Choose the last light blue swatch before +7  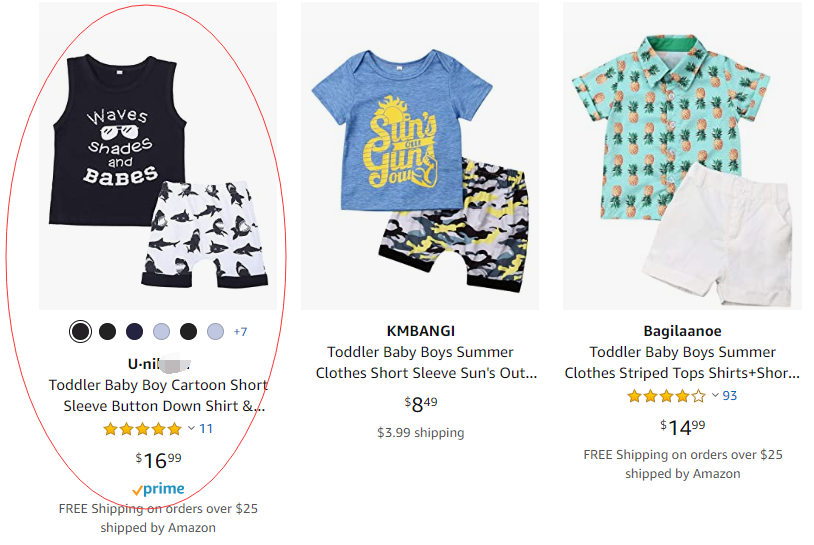coord(216,331)
